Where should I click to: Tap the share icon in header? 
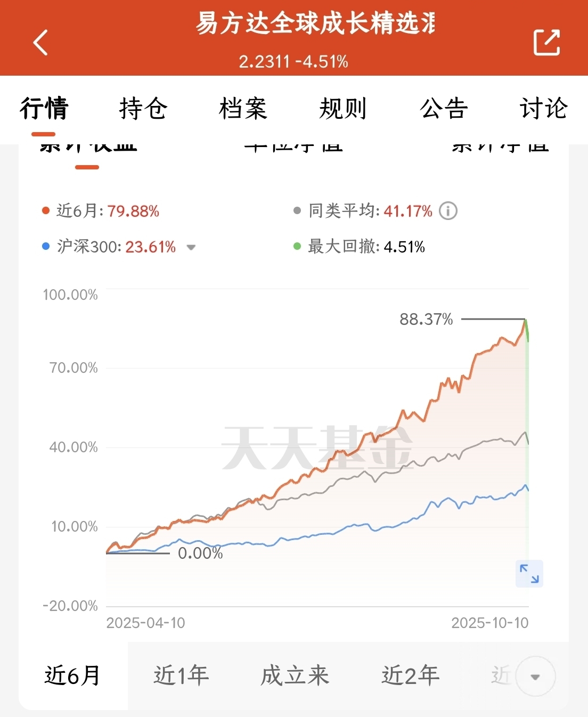click(x=546, y=43)
